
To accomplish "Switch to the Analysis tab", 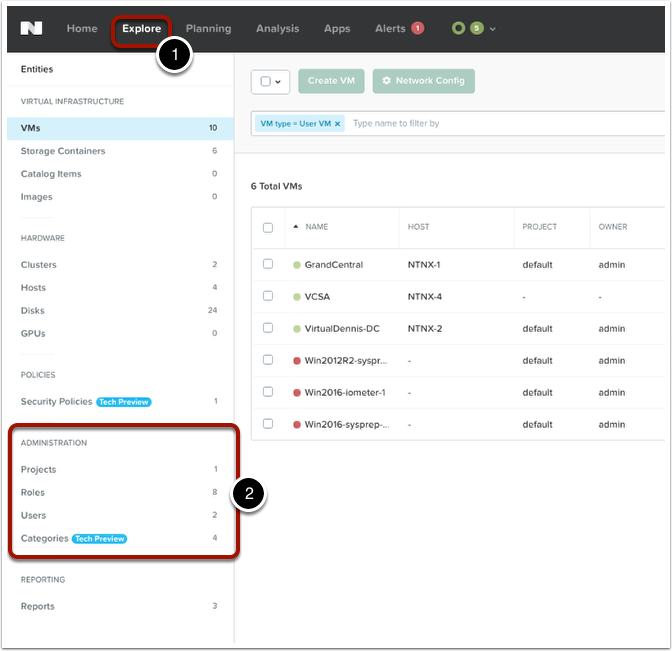I will tap(277, 28).
